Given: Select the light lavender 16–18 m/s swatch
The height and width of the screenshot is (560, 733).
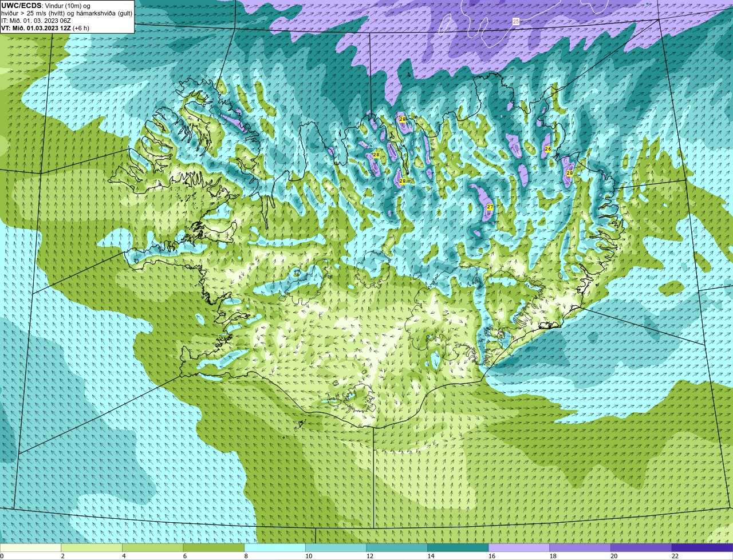Looking at the screenshot, I should coord(519,547).
